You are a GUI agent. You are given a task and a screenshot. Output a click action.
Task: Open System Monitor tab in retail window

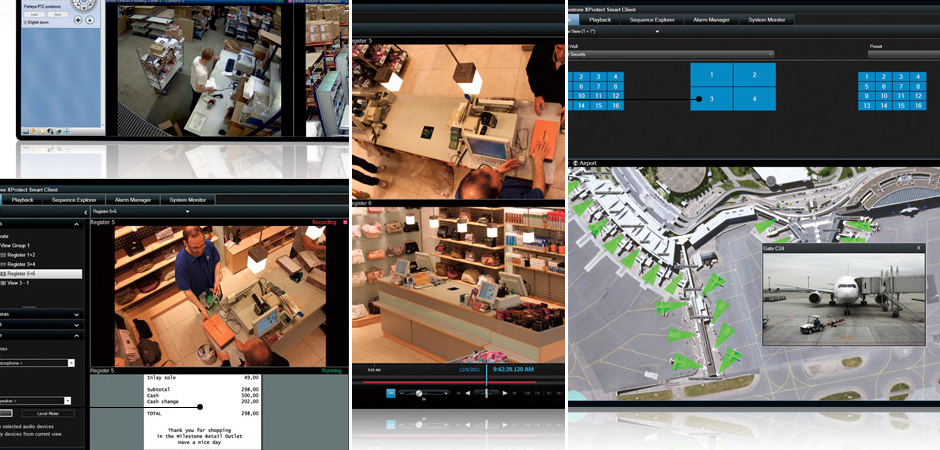188,200
